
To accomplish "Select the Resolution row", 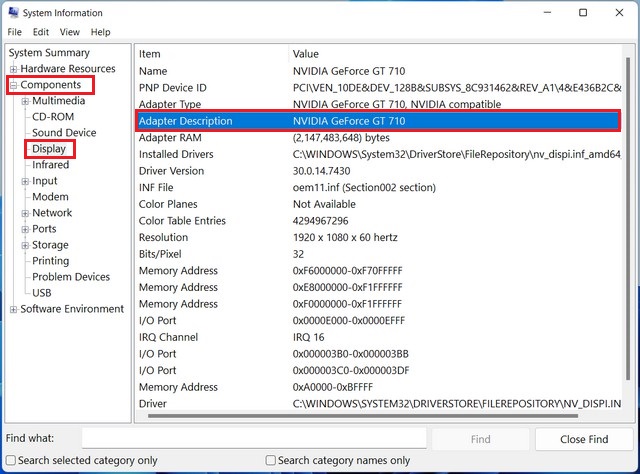I will [378, 237].
